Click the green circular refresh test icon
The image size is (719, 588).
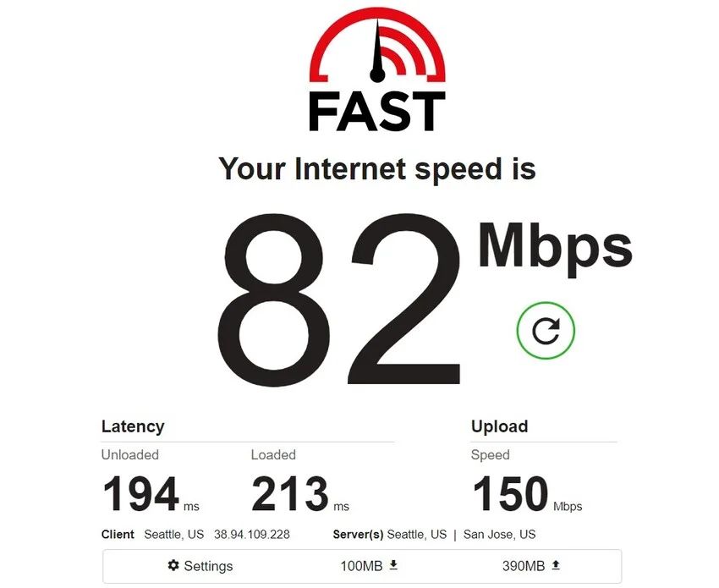(x=546, y=330)
